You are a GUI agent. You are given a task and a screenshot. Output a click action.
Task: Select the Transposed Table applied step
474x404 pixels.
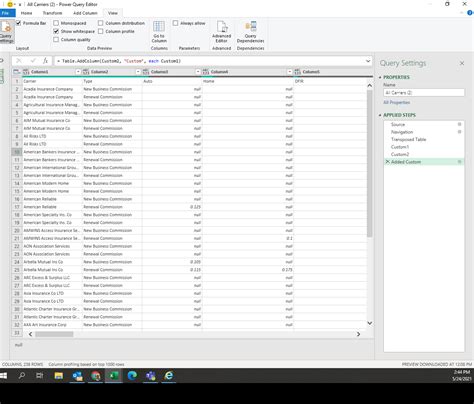pyautogui.click(x=408, y=139)
